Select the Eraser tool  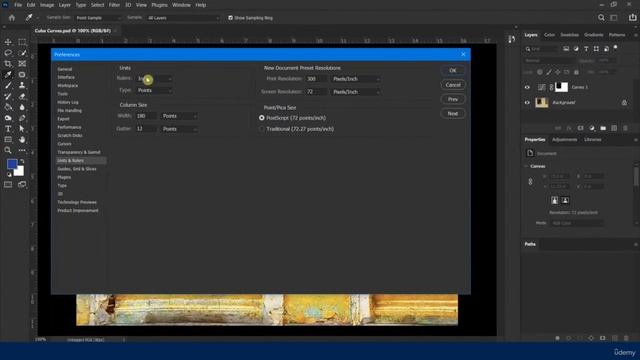click(x=22, y=96)
